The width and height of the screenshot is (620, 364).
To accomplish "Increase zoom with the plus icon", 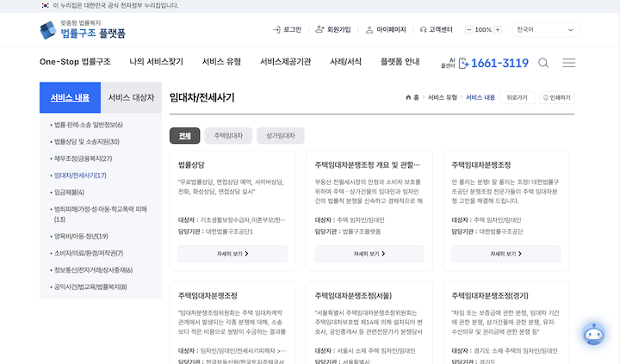I will tap(498, 29).
